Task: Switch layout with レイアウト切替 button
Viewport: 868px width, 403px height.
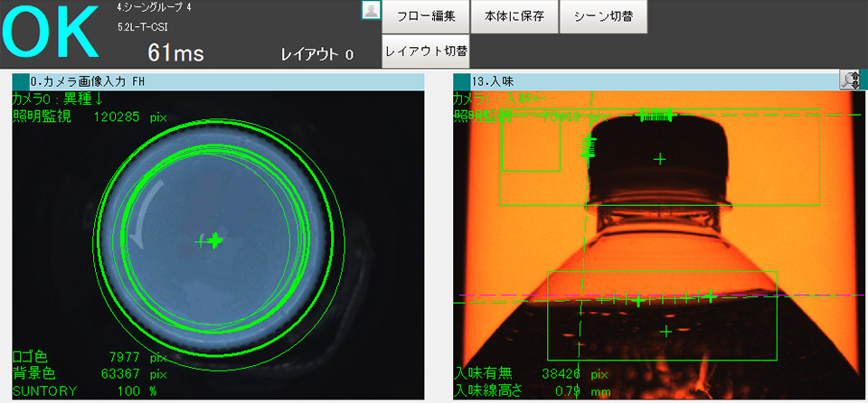Action: (x=425, y=52)
